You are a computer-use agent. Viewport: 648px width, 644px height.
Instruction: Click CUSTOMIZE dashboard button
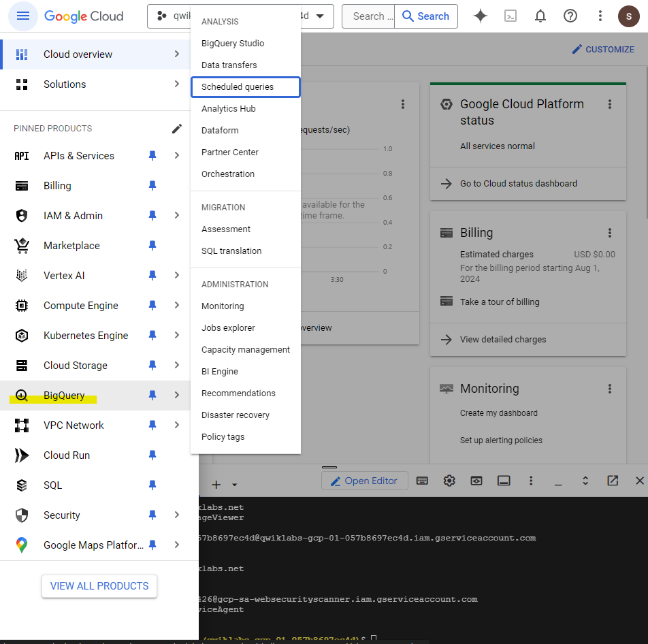tap(603, 50)
